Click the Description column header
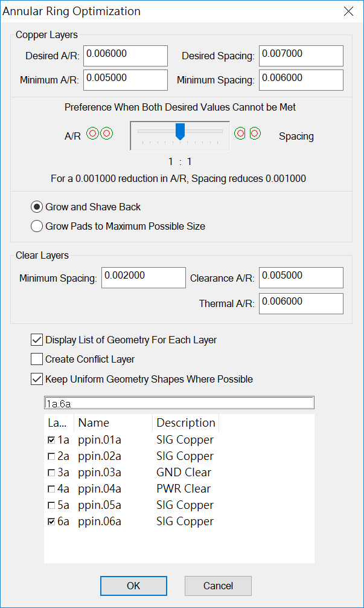This screenshot has height=608, width=364. point(186,422)
